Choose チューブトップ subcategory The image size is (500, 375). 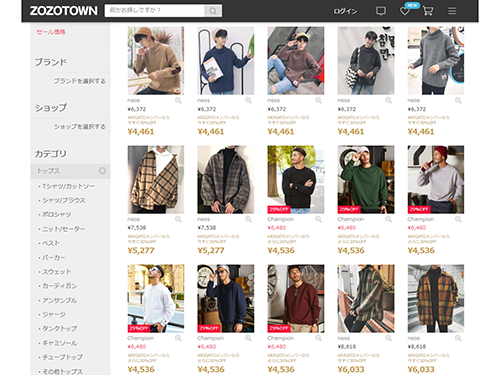pyautogui.click(x=62, y=357)
